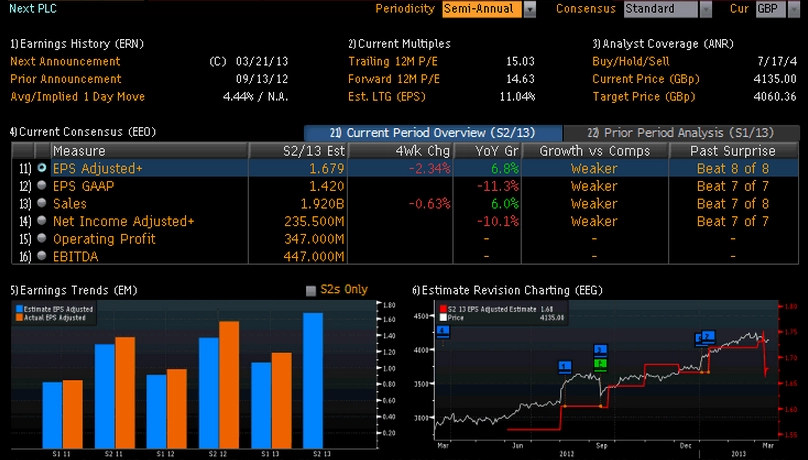Click the Prior Announcement label
The height and width of the screenshot is (460, 808).
[x=66, y=79]
